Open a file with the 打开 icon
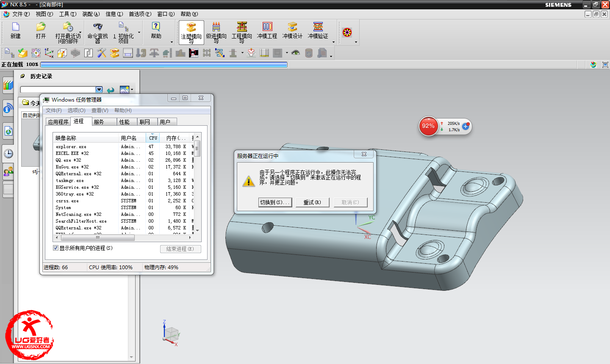 41,31
